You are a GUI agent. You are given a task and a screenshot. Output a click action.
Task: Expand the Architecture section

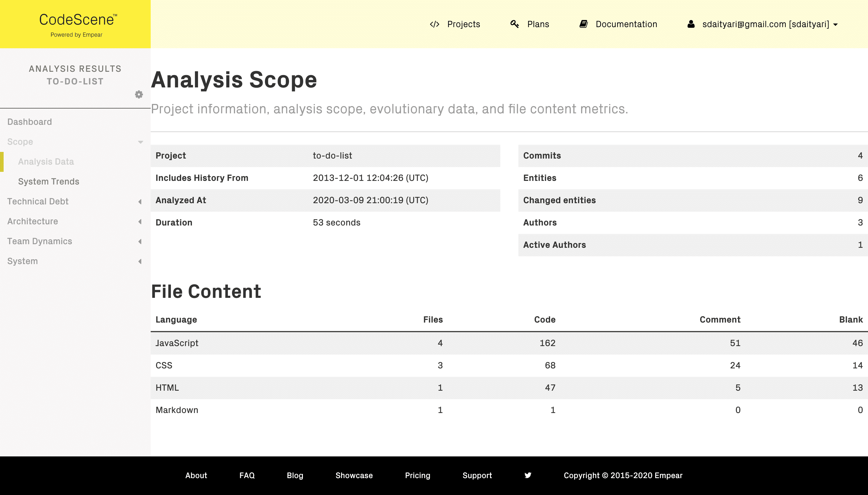[32, 221]
